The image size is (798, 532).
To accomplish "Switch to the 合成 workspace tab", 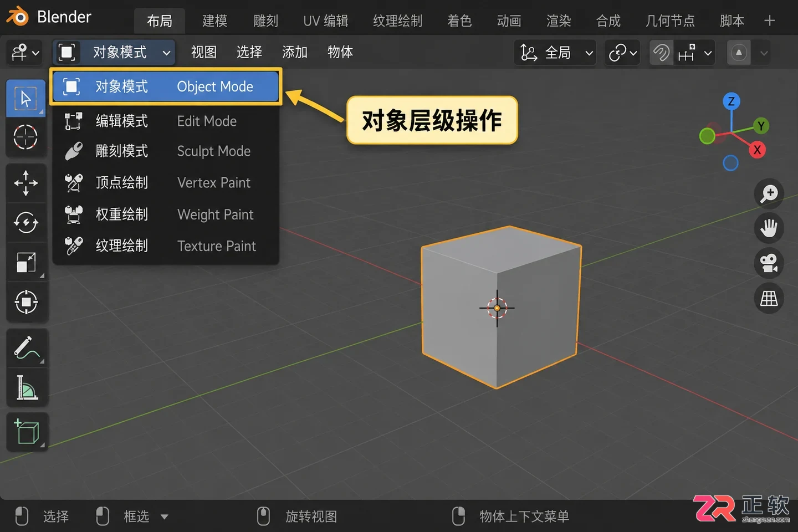I will coord(608,21).
